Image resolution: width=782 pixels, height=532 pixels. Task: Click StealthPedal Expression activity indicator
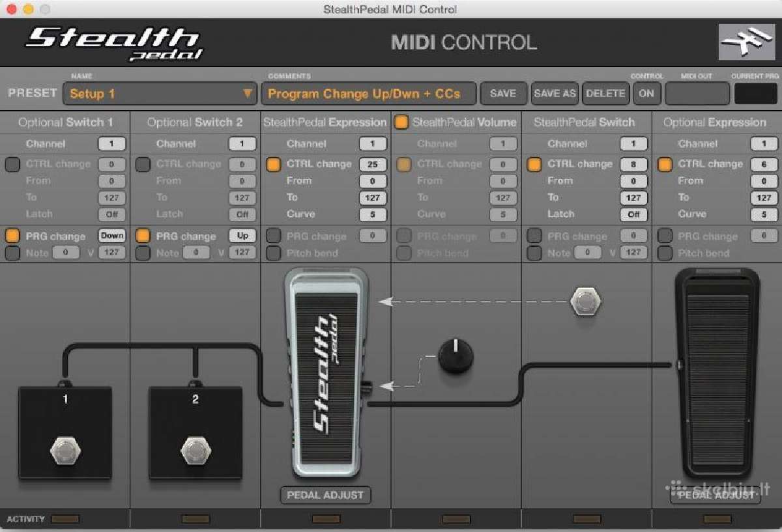[x=326, y=519]
